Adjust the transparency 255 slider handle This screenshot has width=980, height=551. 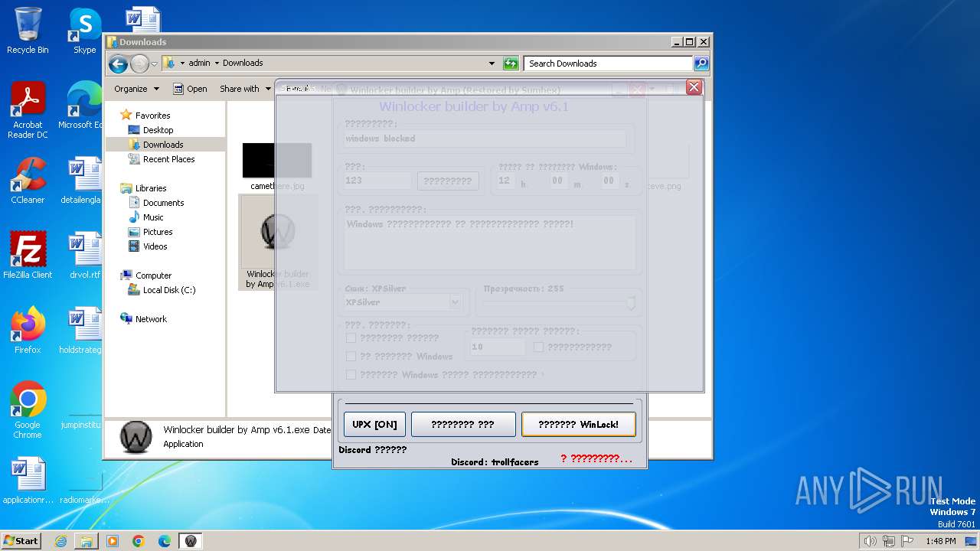[631, 303]
